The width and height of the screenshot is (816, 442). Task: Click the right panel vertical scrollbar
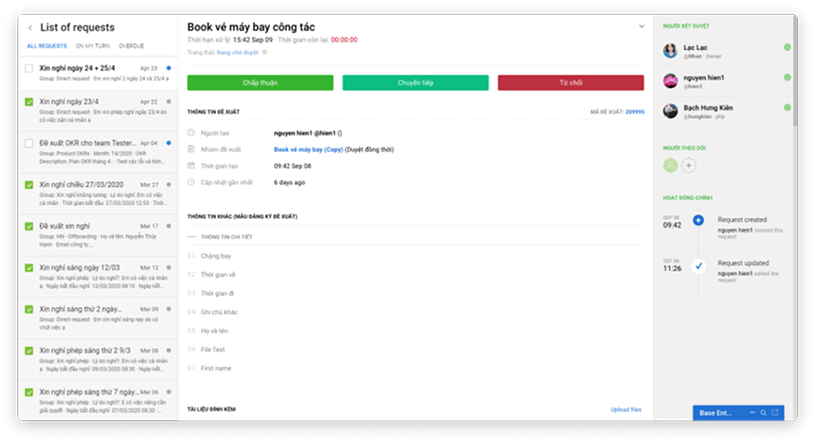tap(795, 71)
